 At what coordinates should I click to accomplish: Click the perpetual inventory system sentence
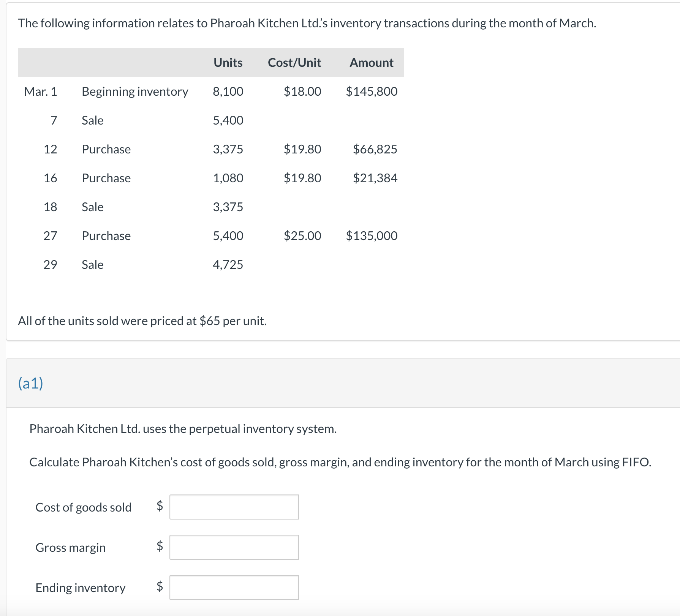point(183,429)
